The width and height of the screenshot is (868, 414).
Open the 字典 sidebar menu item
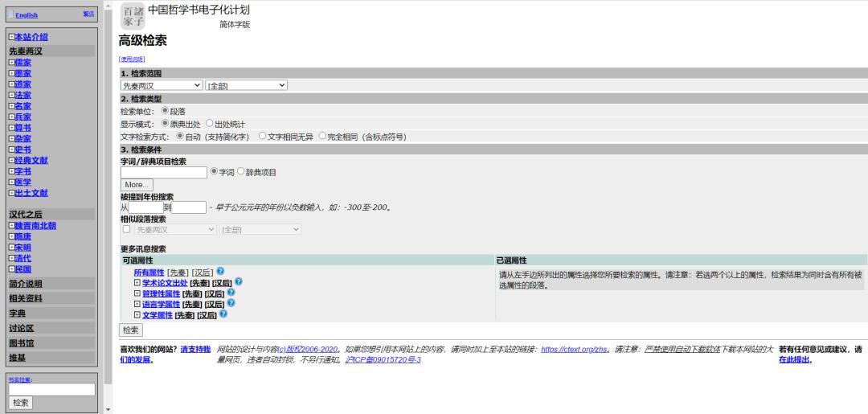(x=18, y=313)
